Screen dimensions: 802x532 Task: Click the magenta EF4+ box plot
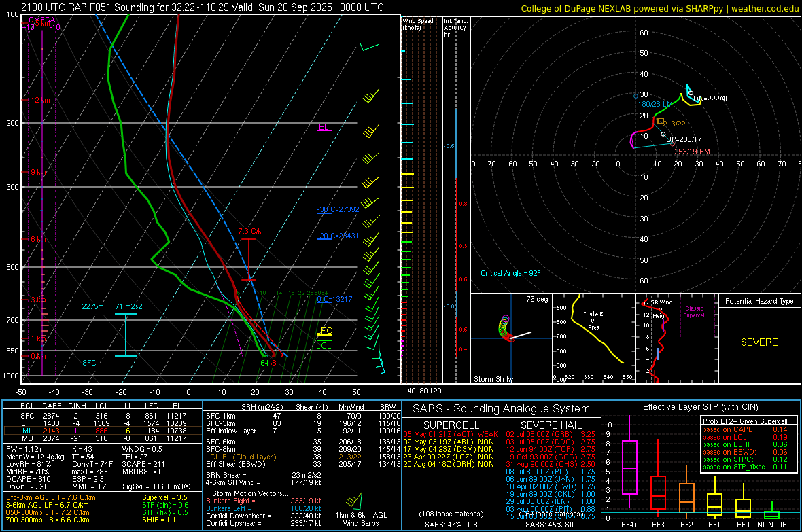[x=629, y=463]
